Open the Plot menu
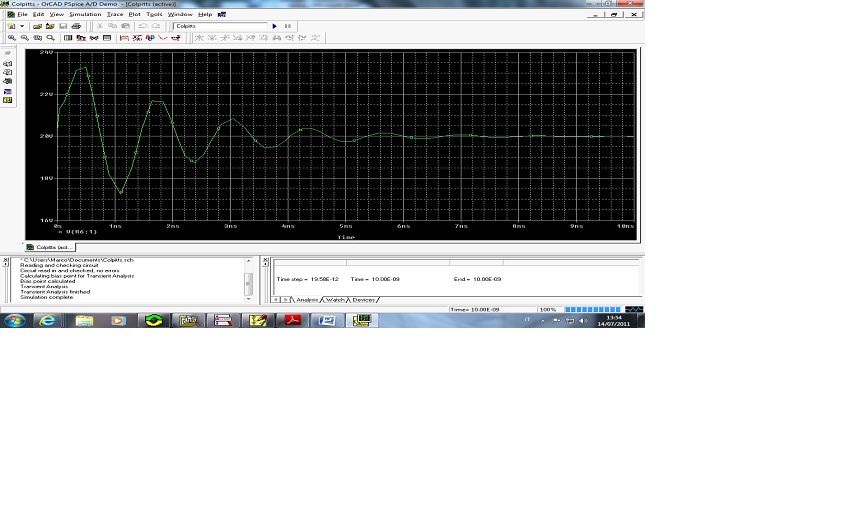 coord(134,14)
